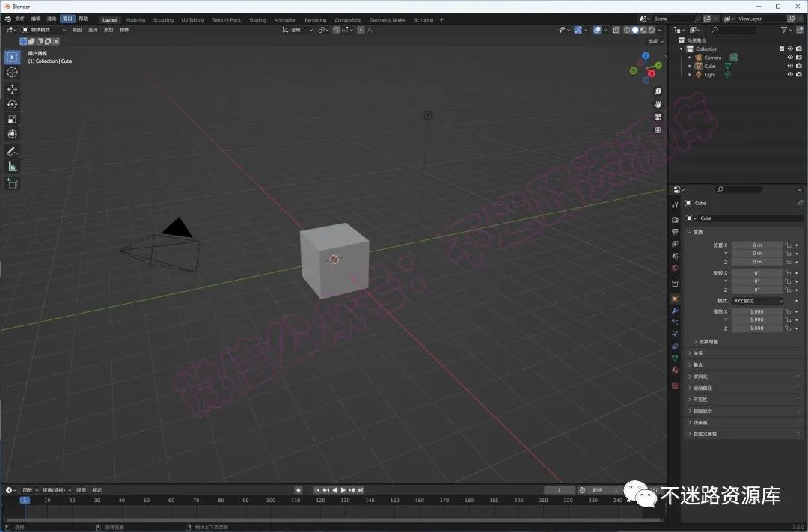Screen dimensions: 808x532
Task: Open the Particles properties tab
Action: pos(675,322)
